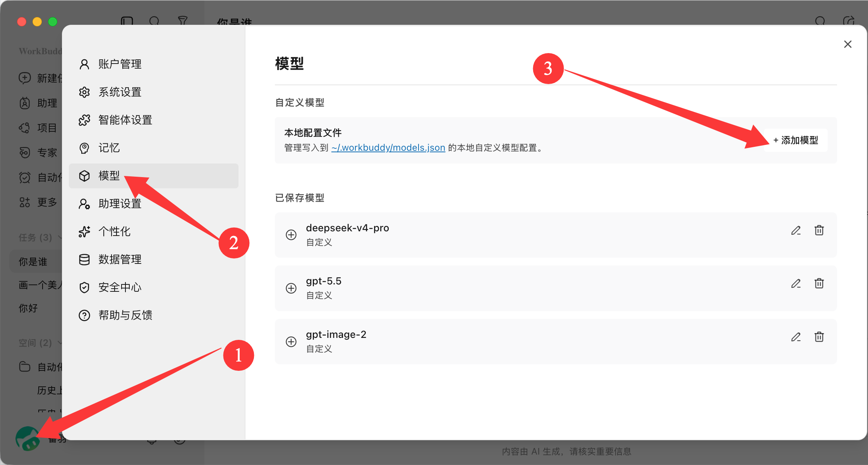Click 新建 icon in WorkBuddy sidebar
This screenshot has width=868, height=465.
(x=25, y=78)
